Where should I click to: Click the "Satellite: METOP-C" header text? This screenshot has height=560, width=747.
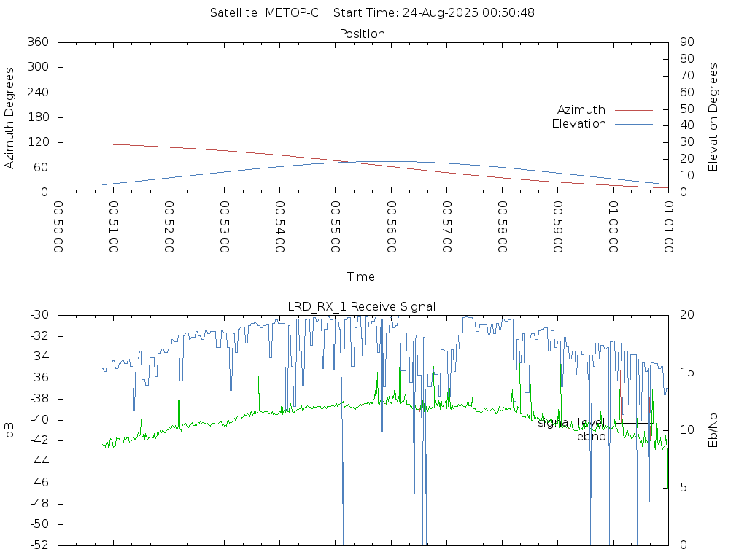pos(264,13)
